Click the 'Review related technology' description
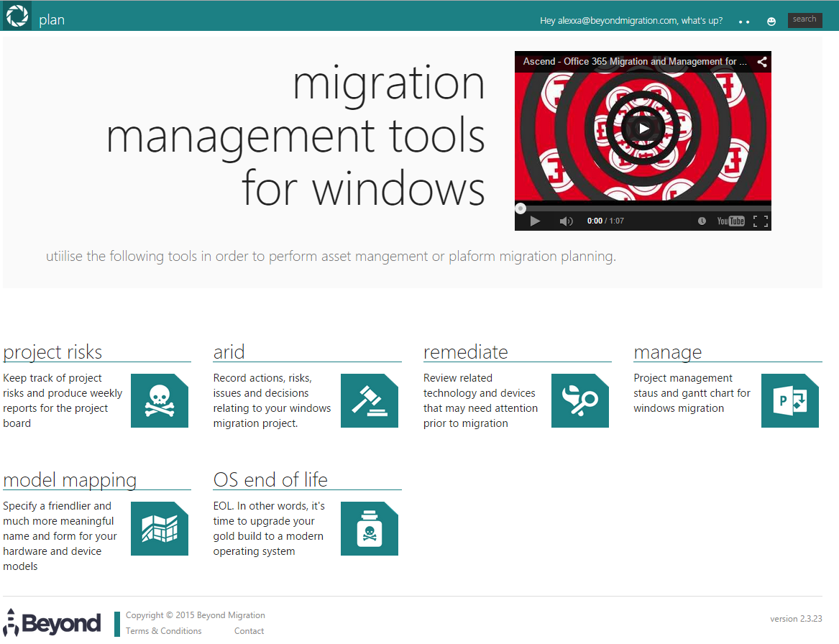839x644 pixels. click(x=480, y=400)
